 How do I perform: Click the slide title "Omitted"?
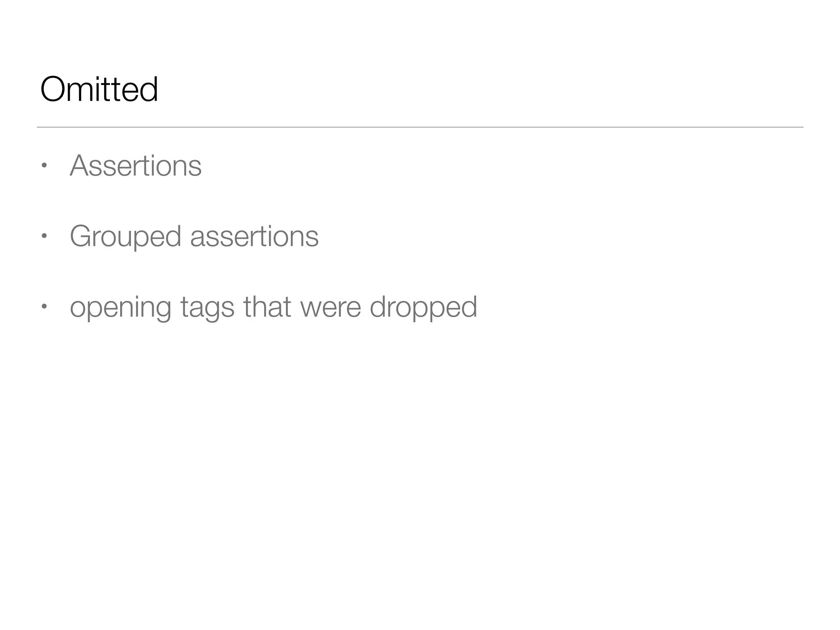99,89
